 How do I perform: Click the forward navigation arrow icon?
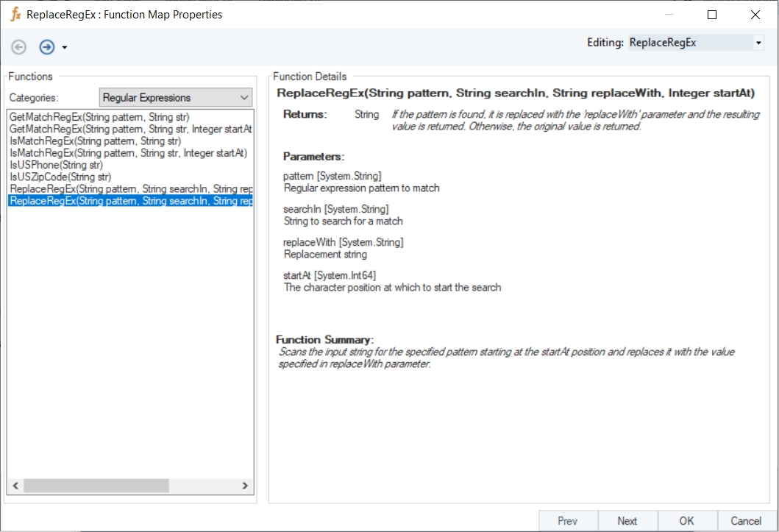[x=47, y=47]
